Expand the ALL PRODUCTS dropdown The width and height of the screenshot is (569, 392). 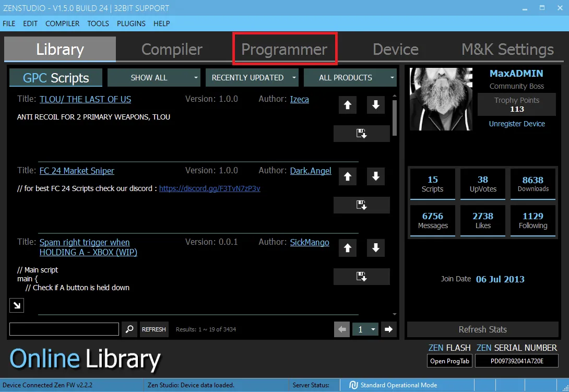pyautogui.click(x=350, y=78)
